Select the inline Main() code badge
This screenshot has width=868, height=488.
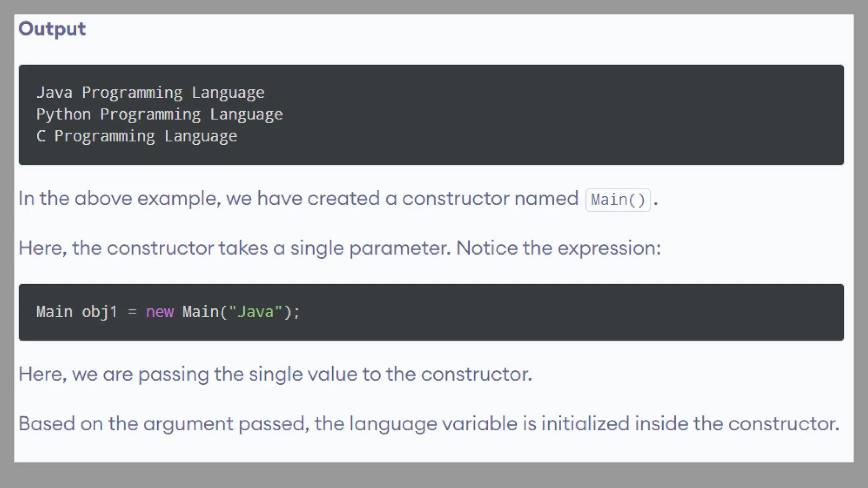618,200
